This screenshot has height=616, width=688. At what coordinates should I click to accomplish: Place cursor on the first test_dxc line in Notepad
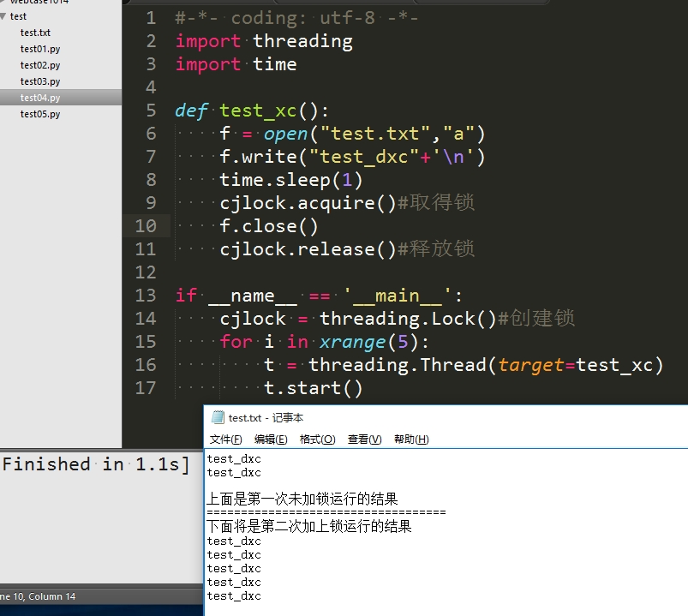tap(234, 458)
